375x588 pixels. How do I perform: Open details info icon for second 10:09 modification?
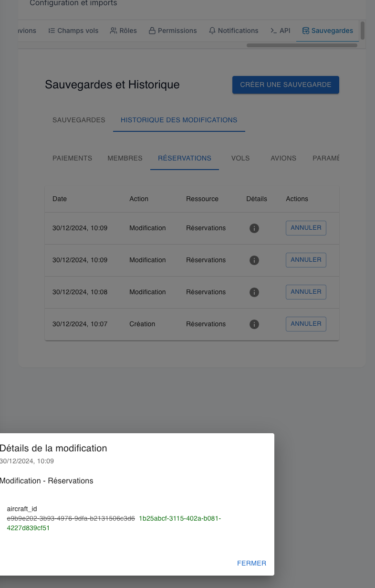pyautogui.click(x=254, y=260)
